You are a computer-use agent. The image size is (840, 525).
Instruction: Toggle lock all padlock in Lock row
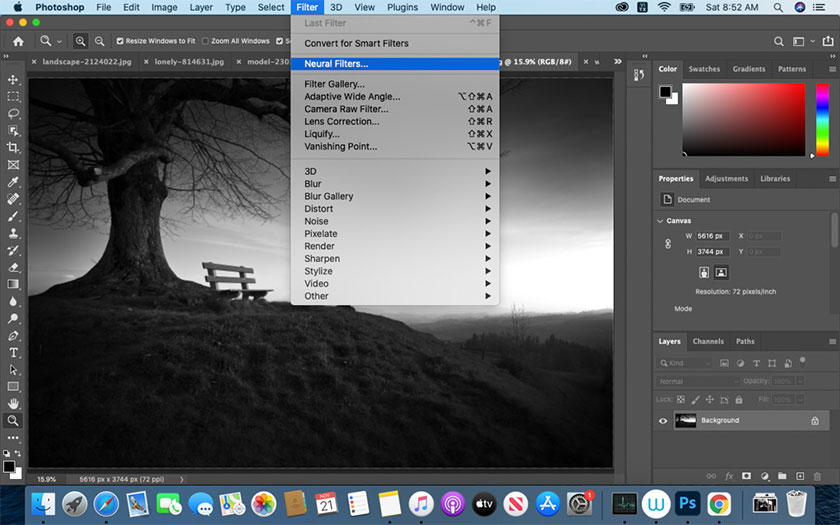[x=739, y=400]
